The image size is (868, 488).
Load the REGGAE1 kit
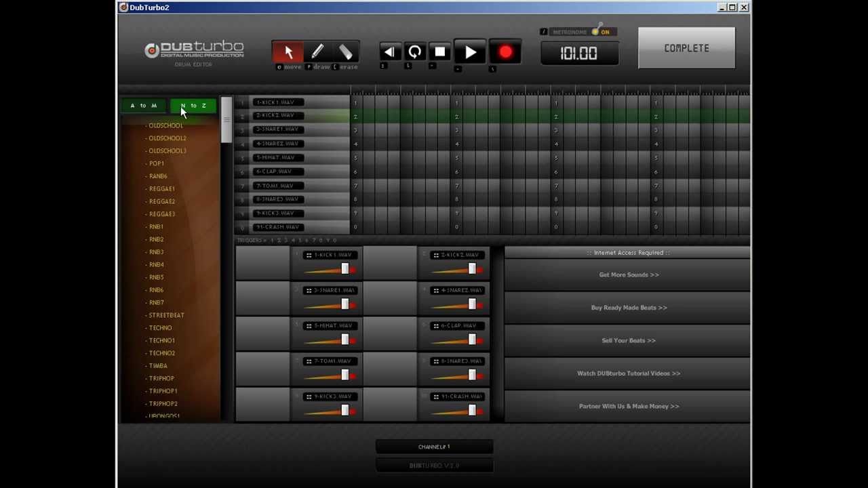161,189
